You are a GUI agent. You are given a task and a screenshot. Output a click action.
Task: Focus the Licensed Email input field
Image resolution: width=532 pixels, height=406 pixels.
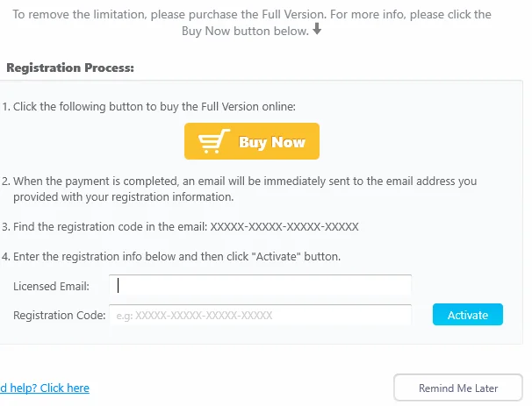point(260,286)
